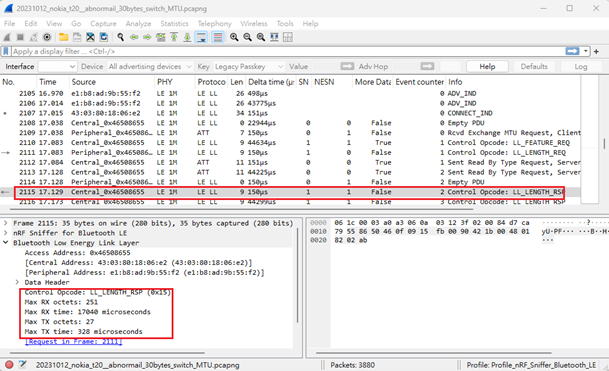
Task: Save this capture file icon
Action: 77,37
